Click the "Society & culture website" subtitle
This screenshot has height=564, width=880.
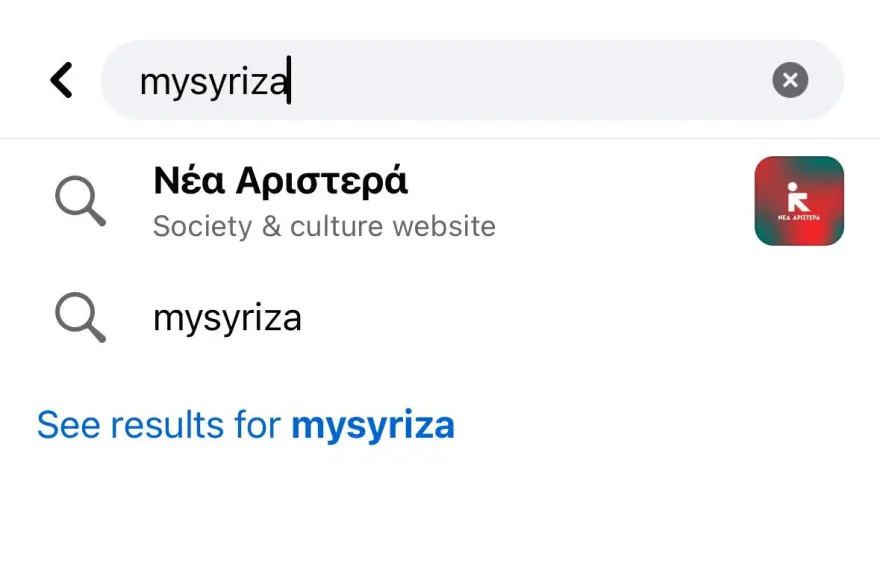pyautogui.click(x=324, y=226)
